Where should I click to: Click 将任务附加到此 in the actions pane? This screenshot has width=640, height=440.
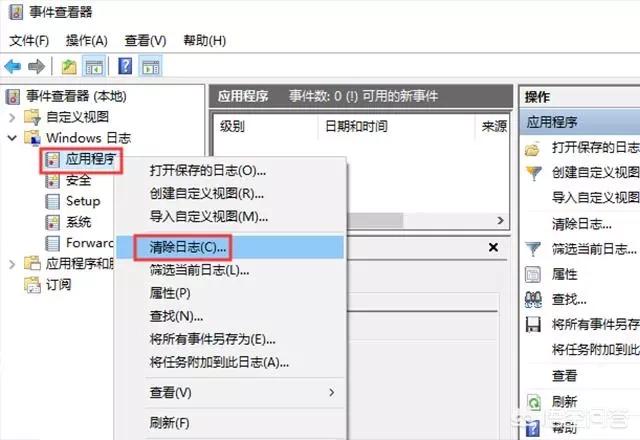596,350
